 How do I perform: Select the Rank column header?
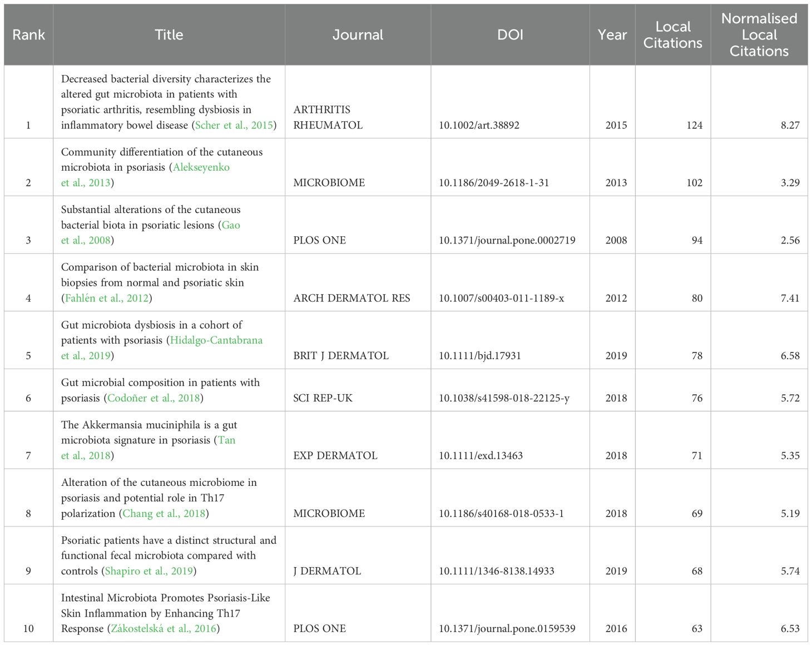click(x=28, y=34)
